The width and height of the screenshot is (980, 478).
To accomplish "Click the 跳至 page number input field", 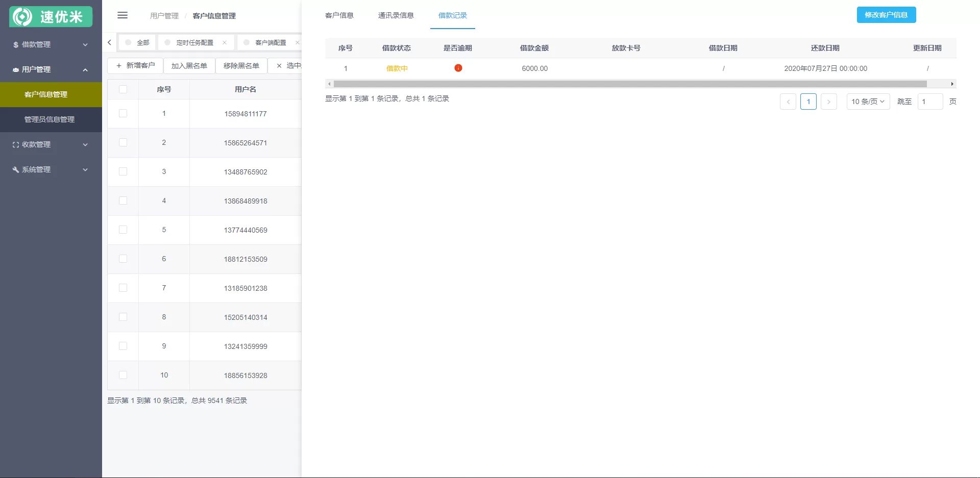I will tap(930, 102).
